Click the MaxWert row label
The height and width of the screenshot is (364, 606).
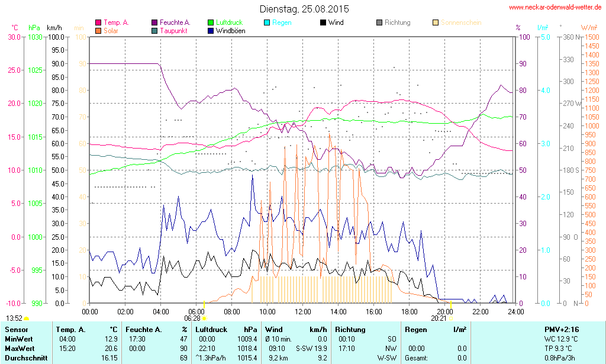pyautogui.click(x=20, y=349)
